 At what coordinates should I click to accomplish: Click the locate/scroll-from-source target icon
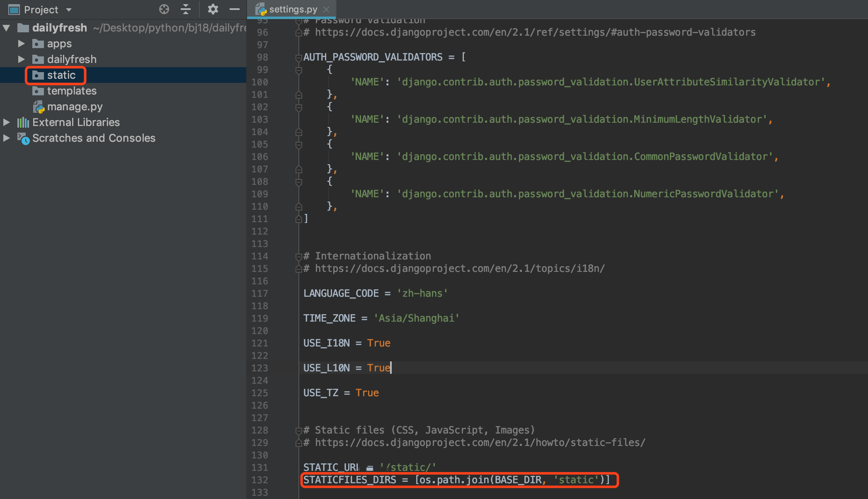(x=164, y=9)
